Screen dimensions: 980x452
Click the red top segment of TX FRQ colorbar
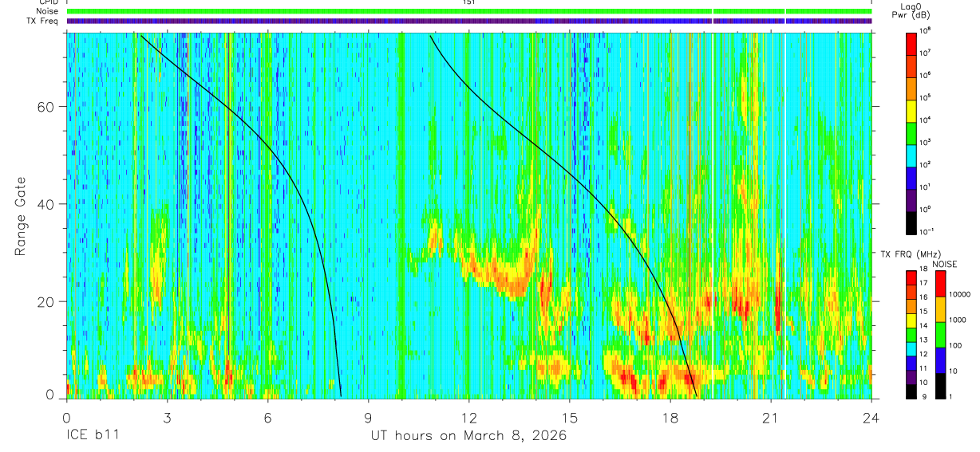point(911,277)
